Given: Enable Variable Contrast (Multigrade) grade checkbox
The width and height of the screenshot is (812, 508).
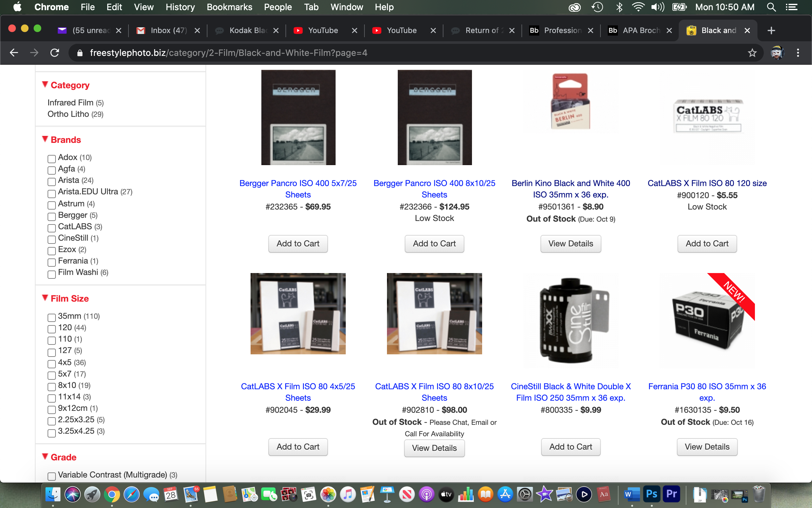Looking at the screenshot, I should pyautogui.click(x=51, y=476).
